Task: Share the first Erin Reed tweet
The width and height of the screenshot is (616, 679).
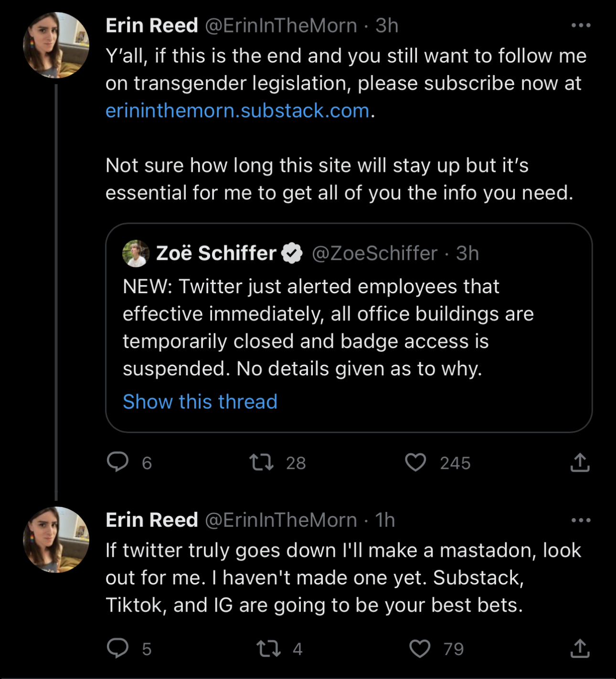Action: (x=580, y=462)
